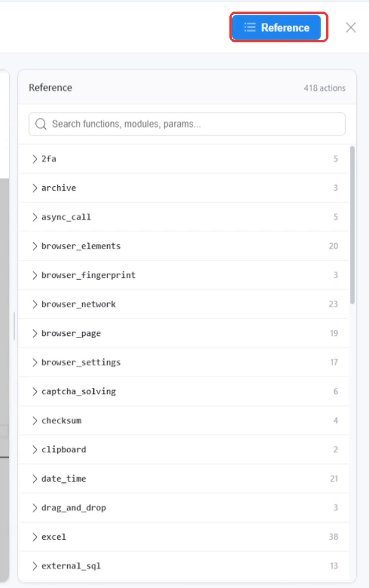
Task: Expand browser_elements chevron
Action: click(x=35, y=246)
